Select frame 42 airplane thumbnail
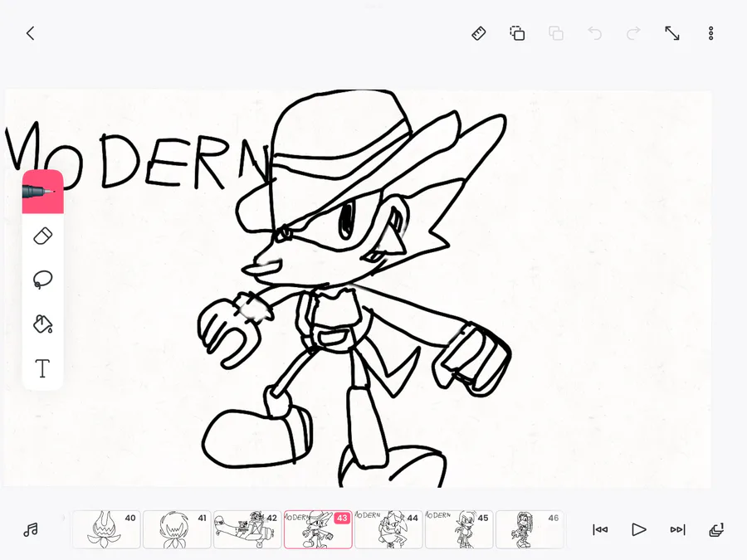747x560 pixels. click(247, 529)
